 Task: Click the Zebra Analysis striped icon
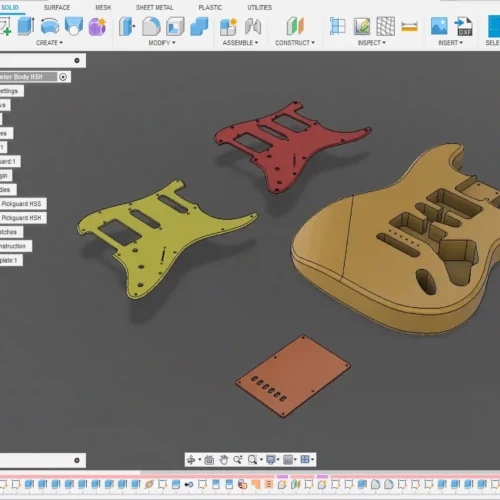pos(386,26)
